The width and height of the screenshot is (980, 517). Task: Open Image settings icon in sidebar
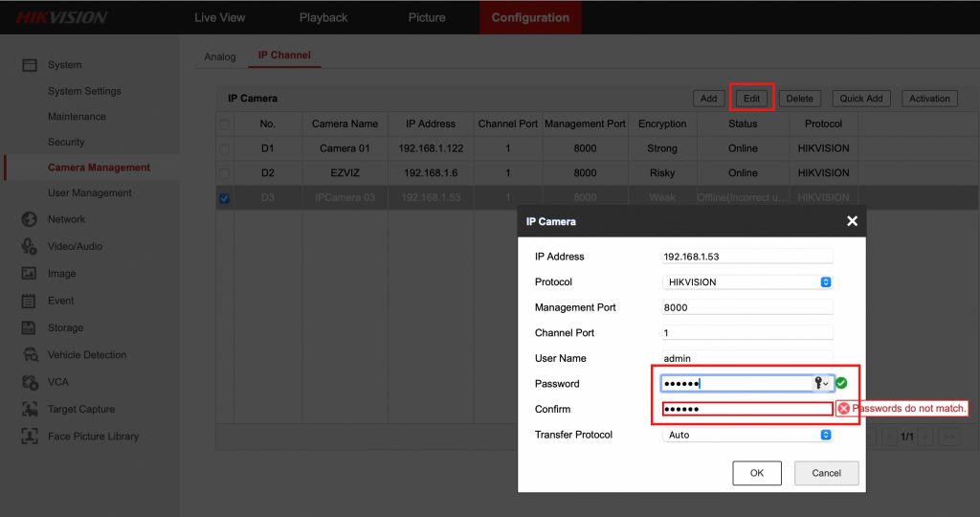pos(30,274)
